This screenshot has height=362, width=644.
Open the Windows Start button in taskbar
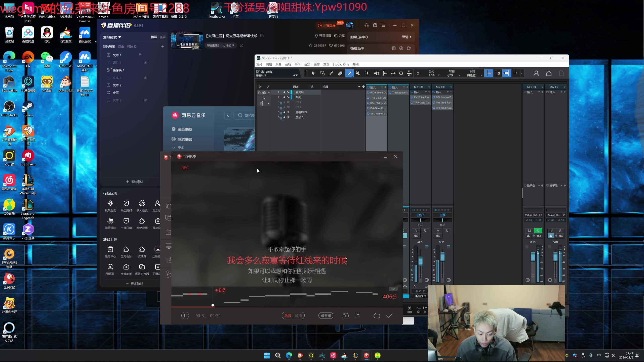coord(267,355)
